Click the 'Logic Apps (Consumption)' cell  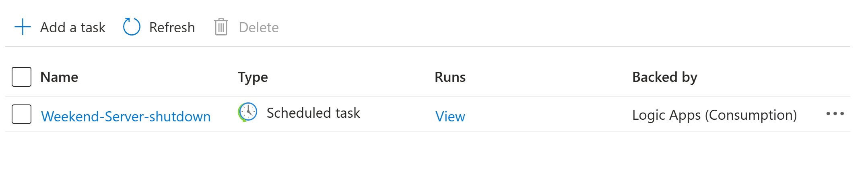tap(714, 115)
